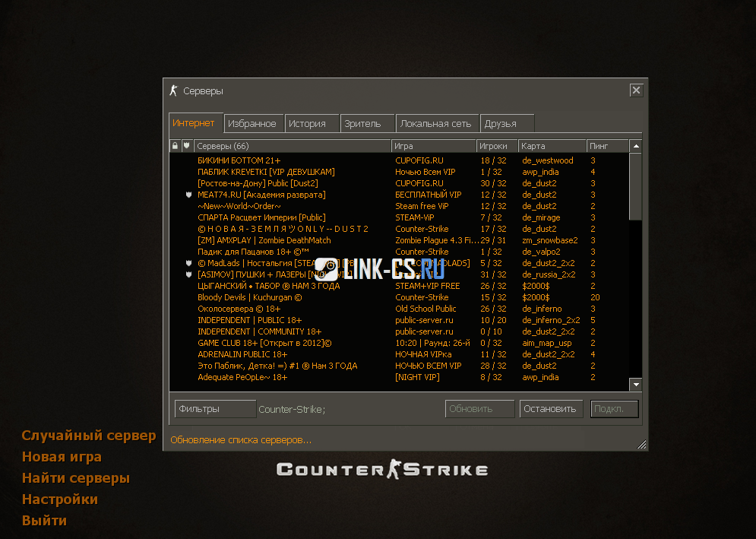Sort servers by the password lock column
756x539 pixels.
[175, 145]
